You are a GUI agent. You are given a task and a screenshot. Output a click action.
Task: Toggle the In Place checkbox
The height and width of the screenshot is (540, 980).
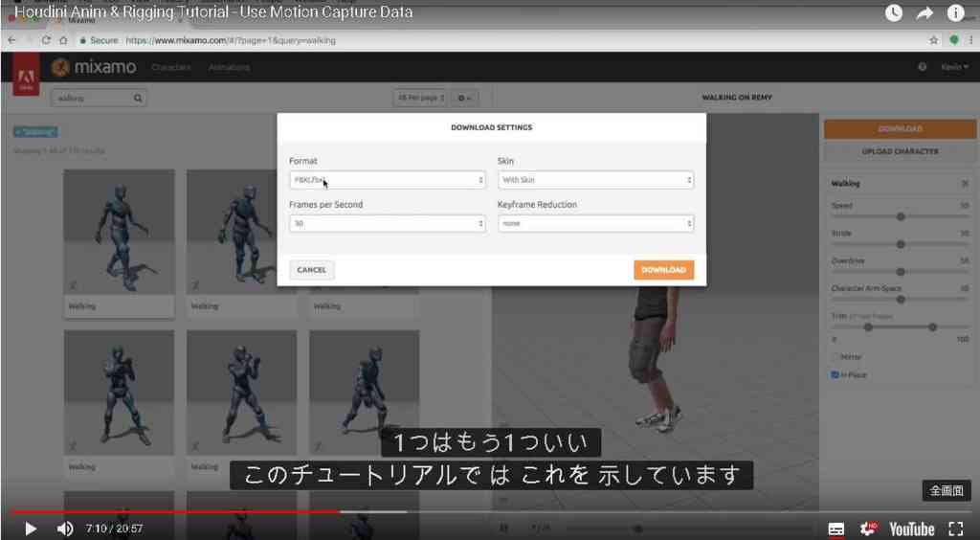coord(835,375)
